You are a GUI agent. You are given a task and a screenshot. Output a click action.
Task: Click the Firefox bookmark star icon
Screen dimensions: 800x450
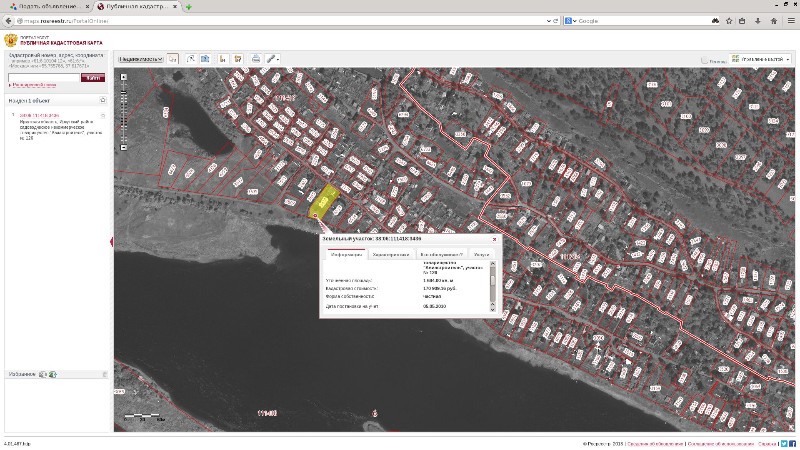731,20
